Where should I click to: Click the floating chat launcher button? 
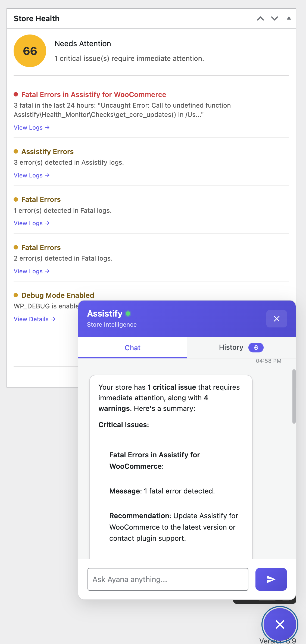tap(280, 624)
